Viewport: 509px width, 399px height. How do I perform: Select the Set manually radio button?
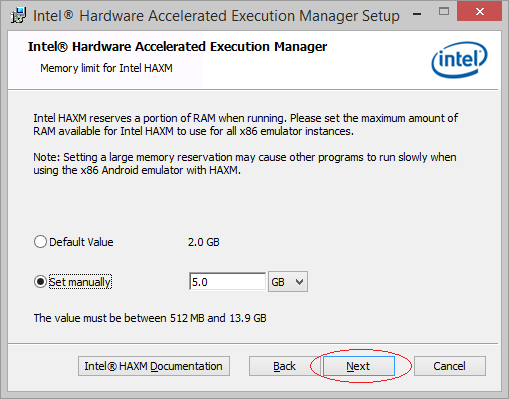40,282
